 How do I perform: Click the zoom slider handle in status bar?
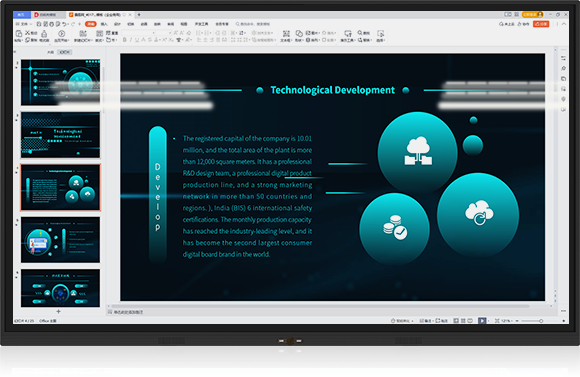coord(541,321)
